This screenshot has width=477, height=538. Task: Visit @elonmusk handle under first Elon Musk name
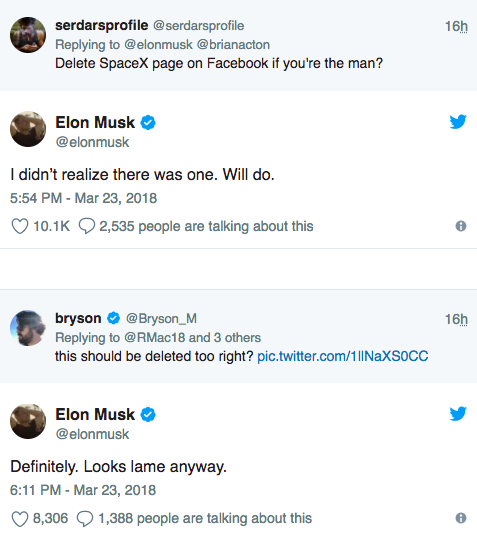coord(92,142)
